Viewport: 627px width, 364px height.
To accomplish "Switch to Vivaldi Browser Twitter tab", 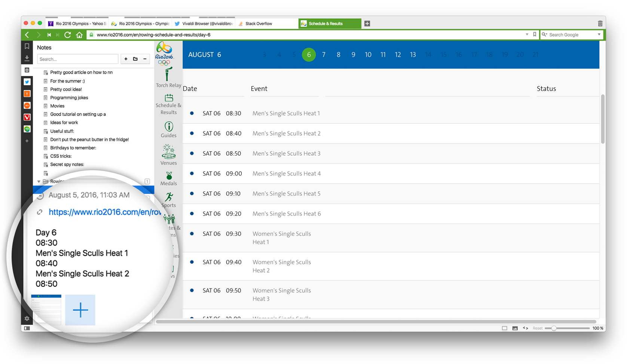I will click(204, 24).
